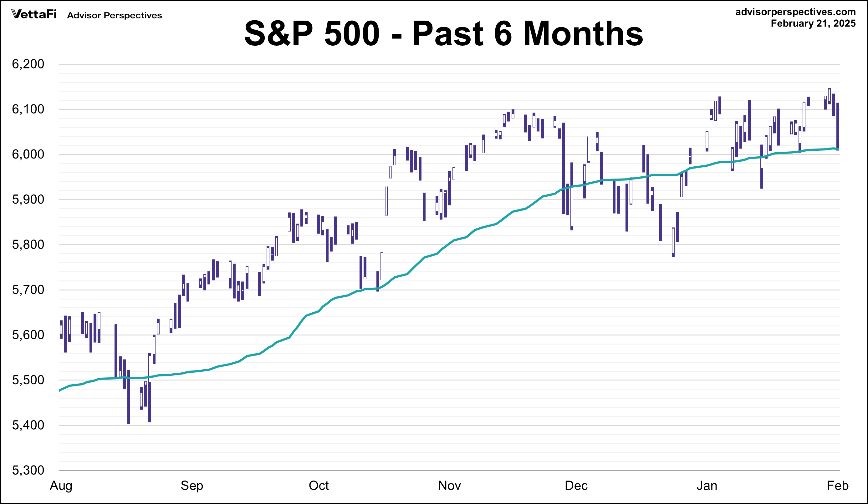Click the 5,700 y-axis label
This screenshot has width=868, height=504.
(28, 290)
